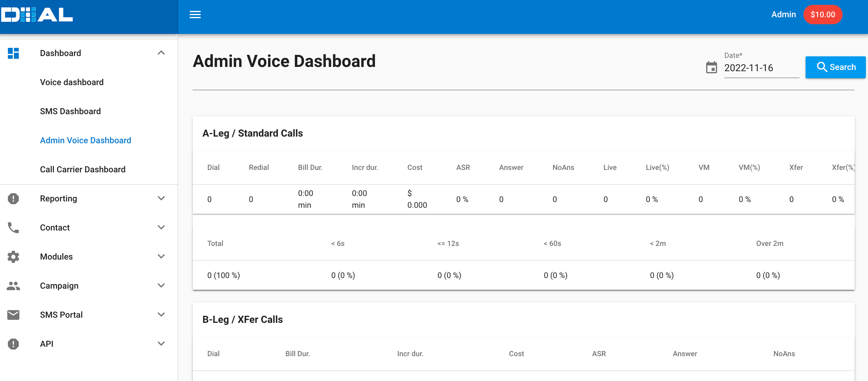Image resolution: width=868 pixels, height=381 pixels.
Task: Go to the SMS Dashboard page
Action: click(x=70, y=111)
